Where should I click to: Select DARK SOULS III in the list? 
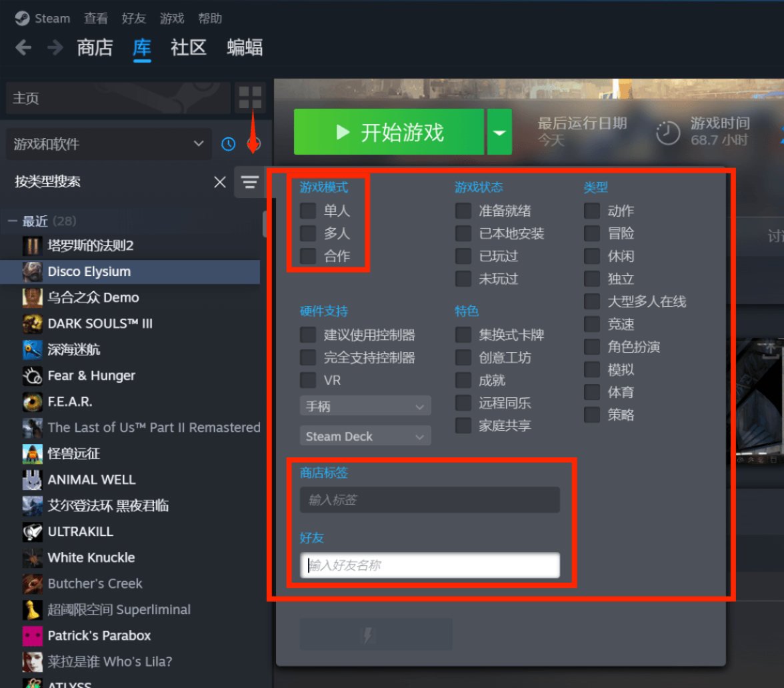click(x=130, y=323)
